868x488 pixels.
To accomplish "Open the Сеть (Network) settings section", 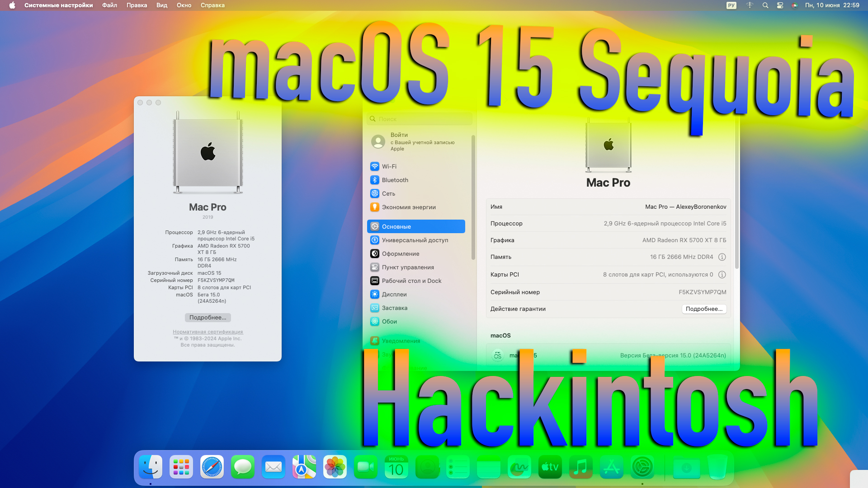I will pyautogui.click(x=387, y=193).
